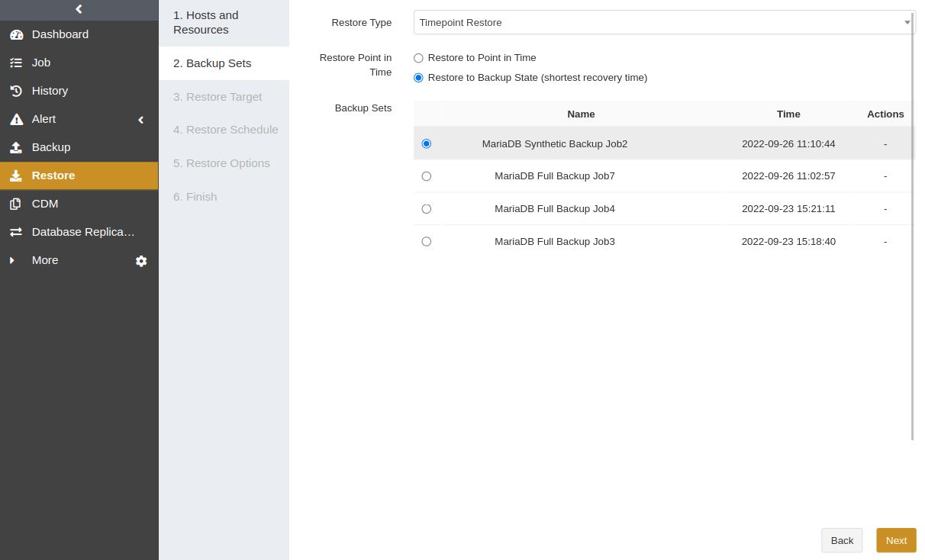Go to step 1 Hosts and Resources
Image resolution: width=925 pixels, height=560 pixels.
tap(224, 23)
